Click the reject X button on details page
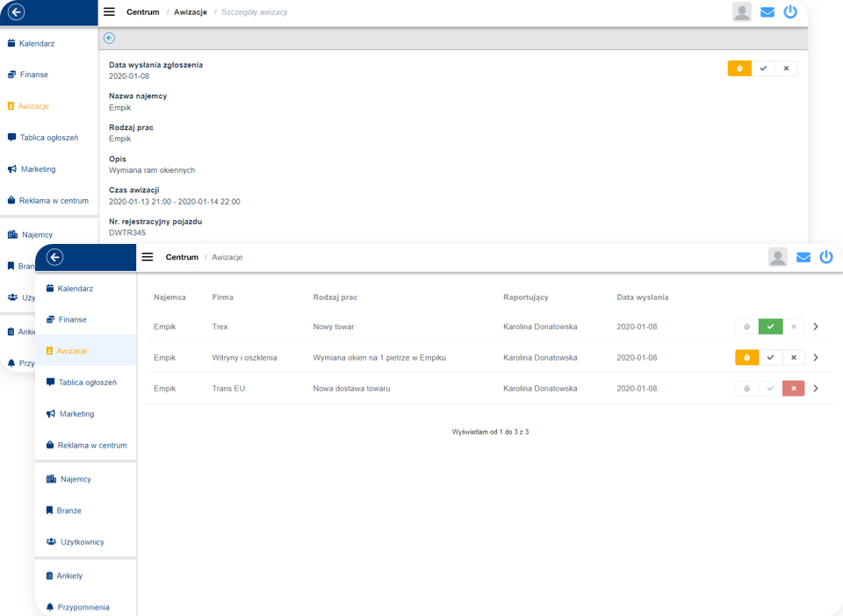 point(786,68)
